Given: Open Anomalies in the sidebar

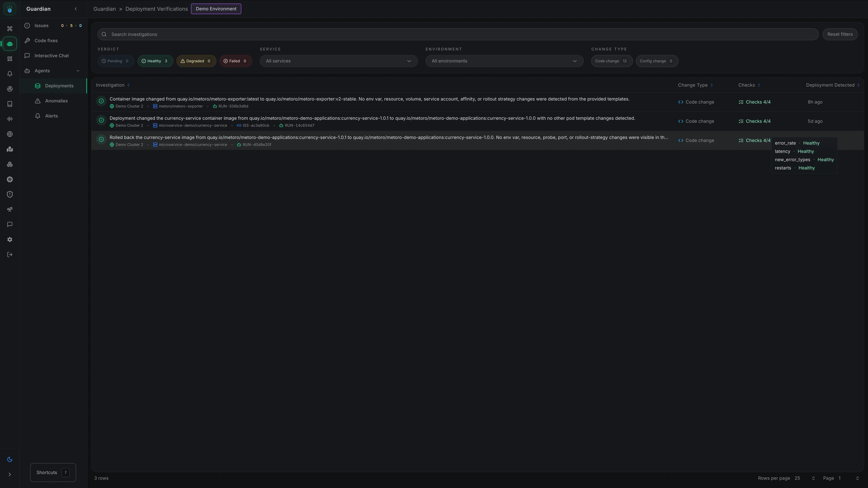Looking at the screenshot, I should pyautogui.click(x=56, y=101).
